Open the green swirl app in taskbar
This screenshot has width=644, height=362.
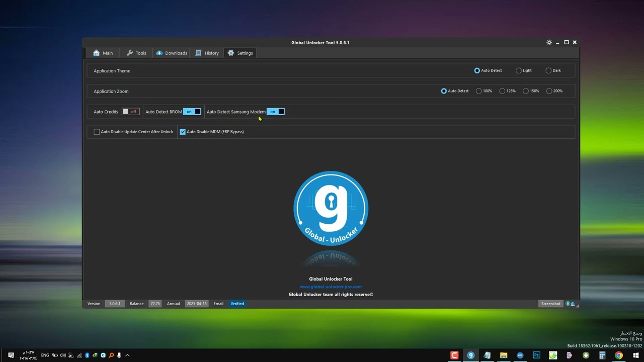coord(553,355)
